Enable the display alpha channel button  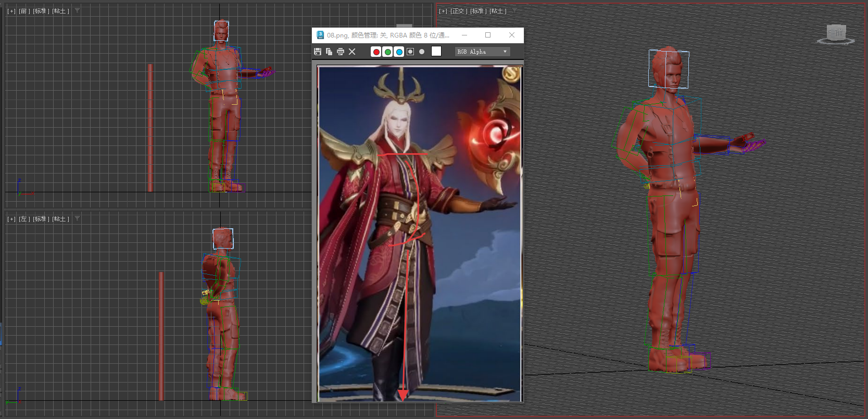click(x=410, y=52)
